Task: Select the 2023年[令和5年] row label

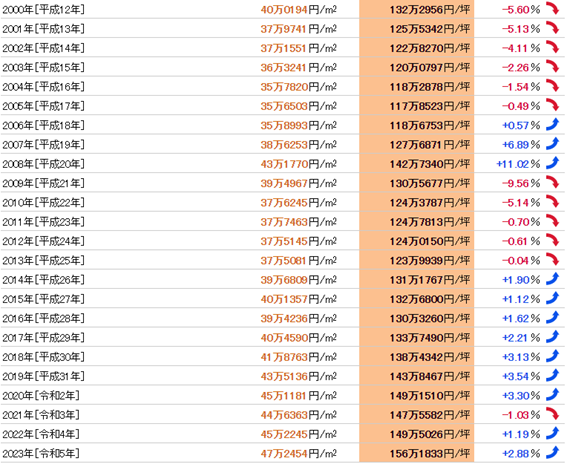Action: (41, 453)
